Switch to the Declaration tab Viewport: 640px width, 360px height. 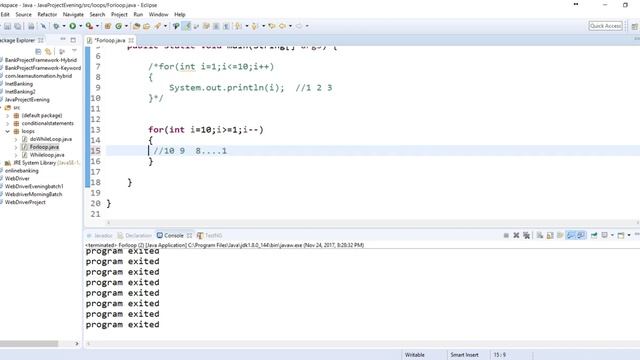[134, 236]
